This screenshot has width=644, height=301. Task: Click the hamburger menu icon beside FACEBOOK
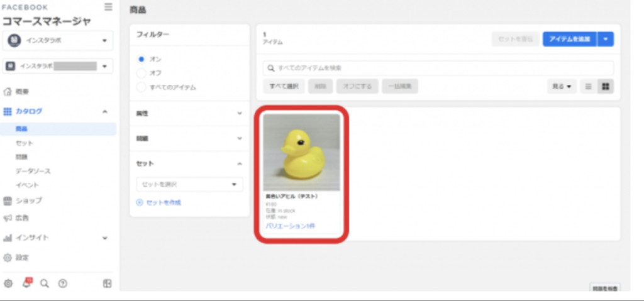coord(108,7)
